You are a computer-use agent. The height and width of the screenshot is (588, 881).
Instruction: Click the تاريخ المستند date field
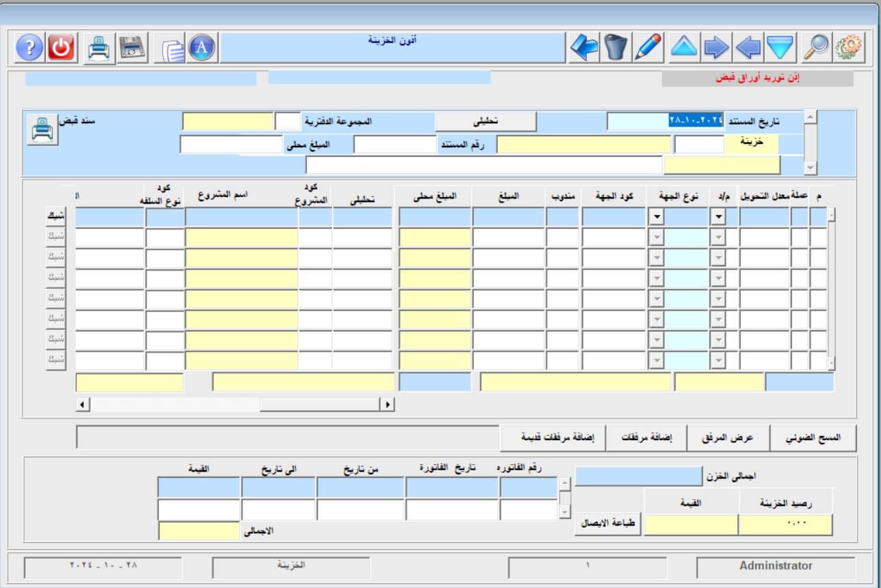click(x=665, y=121)
